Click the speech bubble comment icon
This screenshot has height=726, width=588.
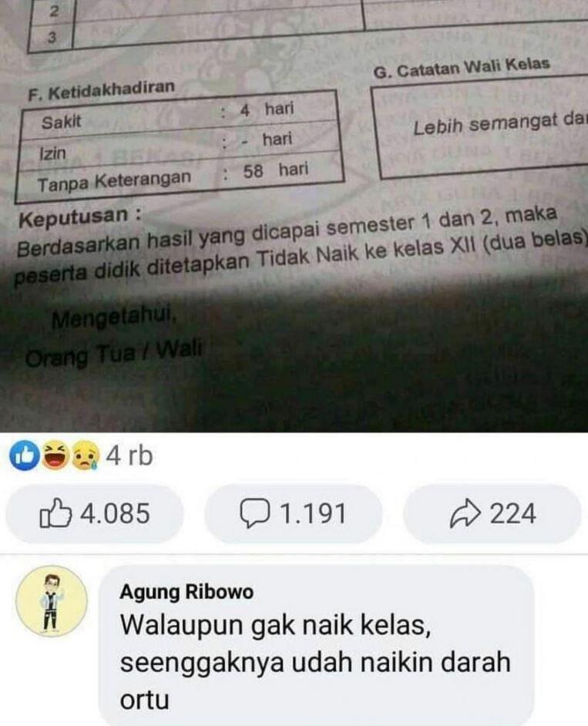pyautogui.click(x=254, y=513)
